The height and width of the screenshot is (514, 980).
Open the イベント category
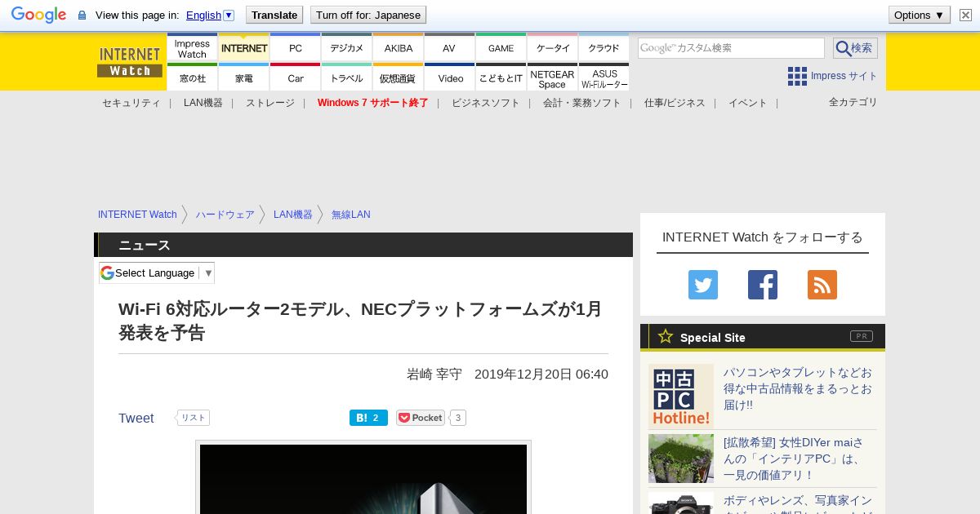tap(748, 103)
